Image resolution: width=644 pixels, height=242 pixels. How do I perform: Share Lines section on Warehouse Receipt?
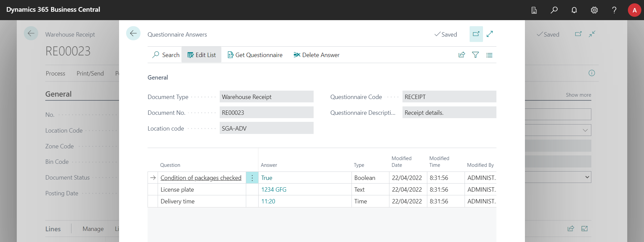pos(571,229)
